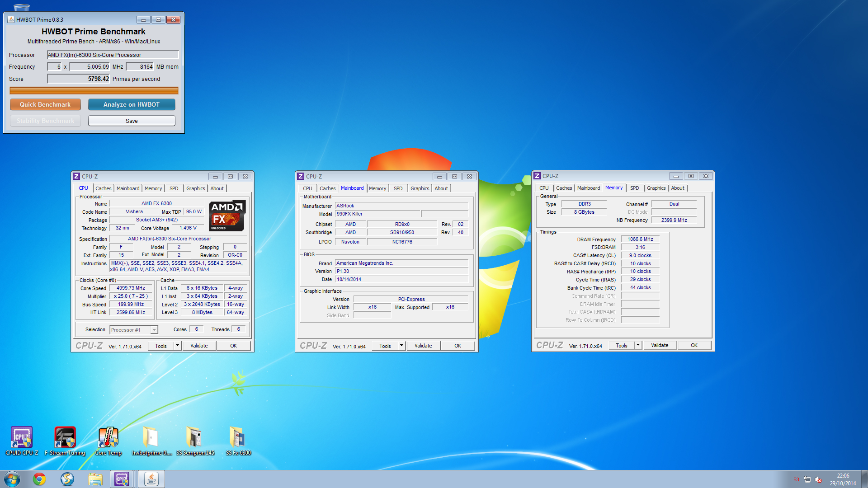Minimize the HWBOT Prime window
Viewport: 868px width, 488px height.
[143, 20]
